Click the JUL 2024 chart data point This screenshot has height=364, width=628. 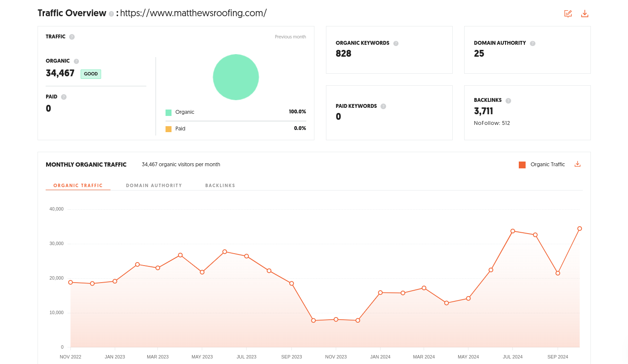513,231
